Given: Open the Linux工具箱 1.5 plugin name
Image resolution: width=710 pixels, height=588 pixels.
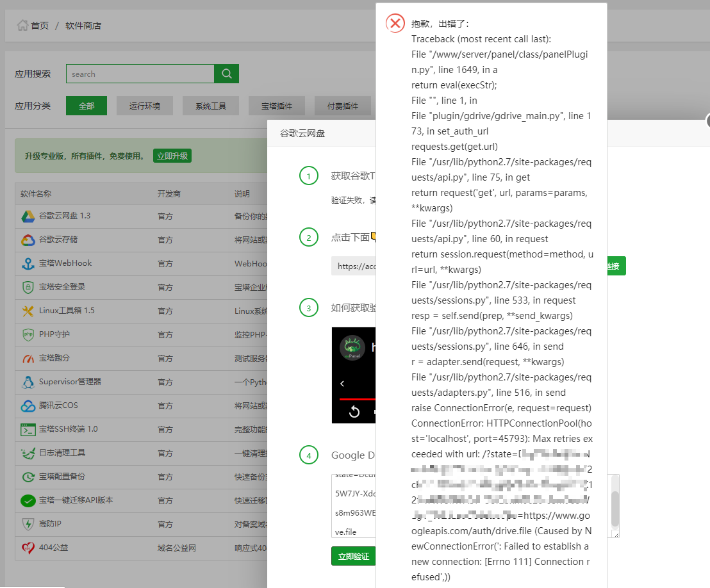Looking at the screenshot, I should pyautogui.click(x=67, y=310).
